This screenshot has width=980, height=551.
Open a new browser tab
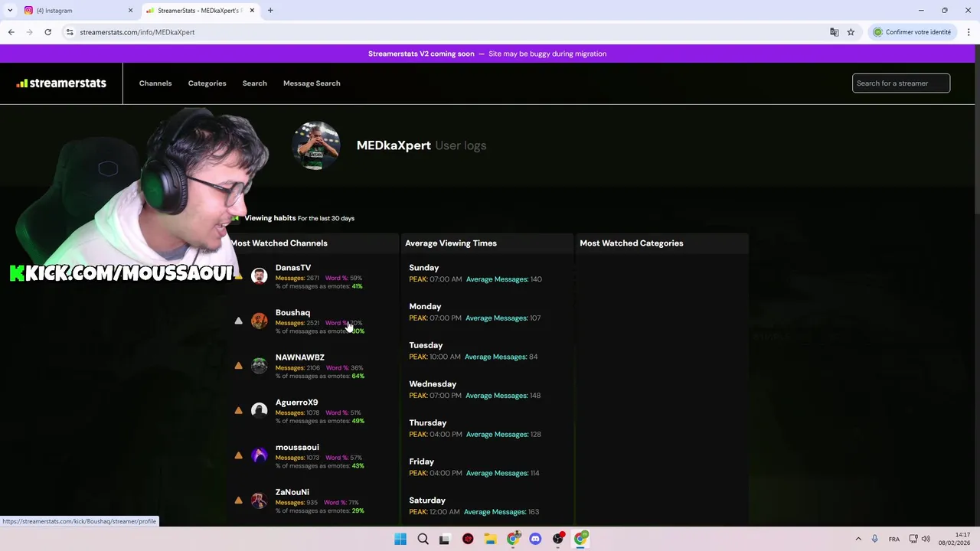pos(270,11)
